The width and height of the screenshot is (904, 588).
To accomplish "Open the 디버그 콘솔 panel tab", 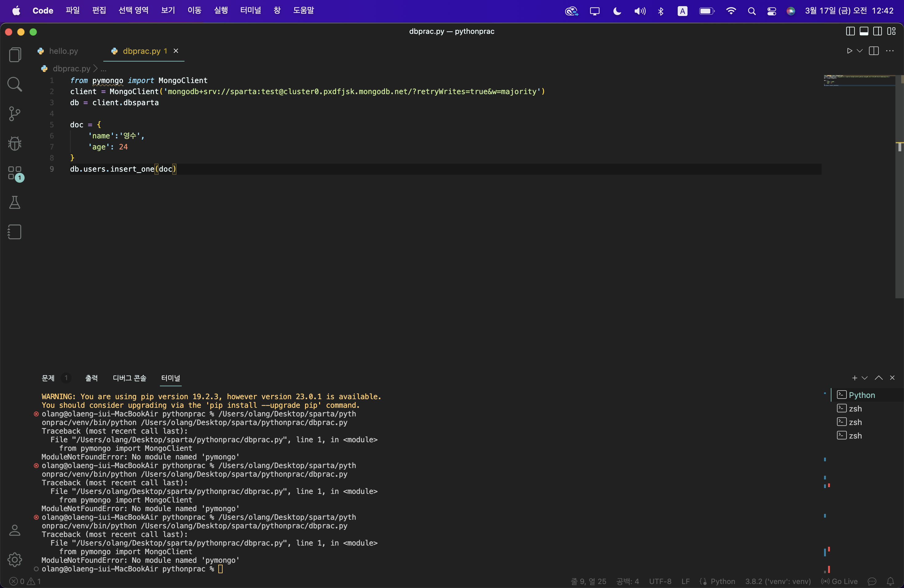I will click(x=129, y=378).
